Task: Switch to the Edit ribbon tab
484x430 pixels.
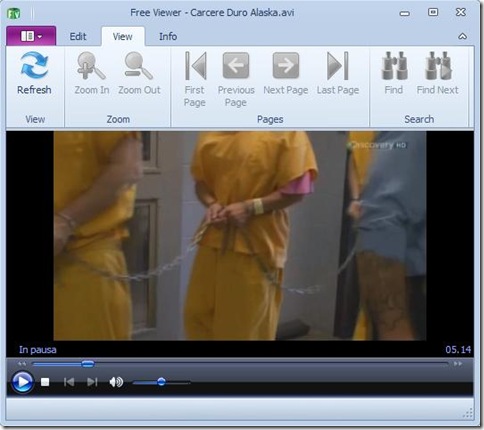Action: 78,36
